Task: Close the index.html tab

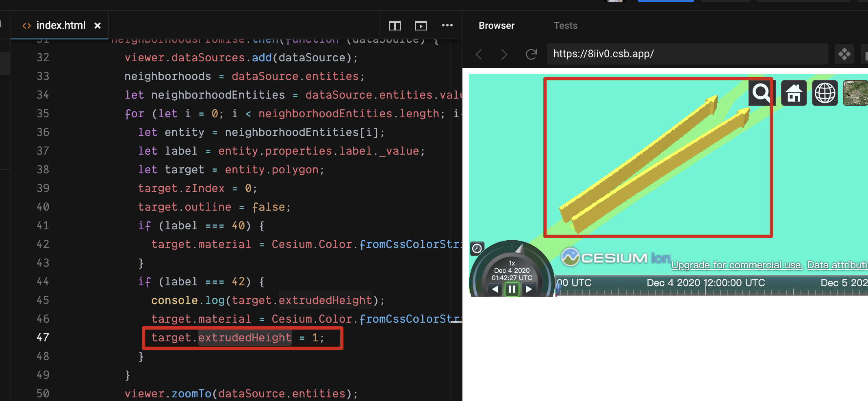Action: point(98,25)
